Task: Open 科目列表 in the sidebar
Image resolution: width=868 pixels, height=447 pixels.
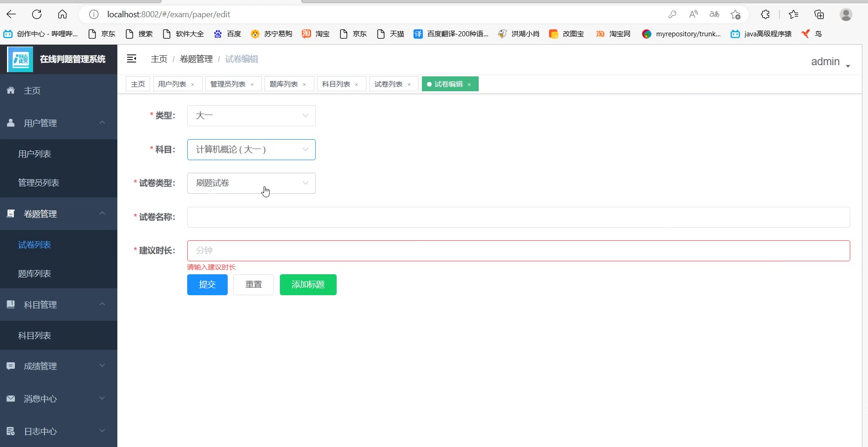Action: pos(59,336)
